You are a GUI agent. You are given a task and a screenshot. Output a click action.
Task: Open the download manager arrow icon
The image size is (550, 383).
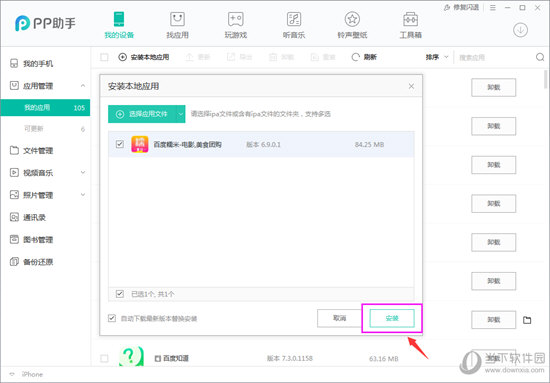pos(521,30)
